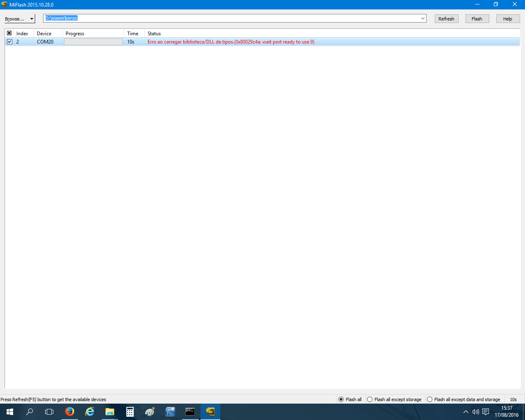The height and width of the screenshot is (420, 525).
Task: Click the 10s time value in the row
Action: 131,42
